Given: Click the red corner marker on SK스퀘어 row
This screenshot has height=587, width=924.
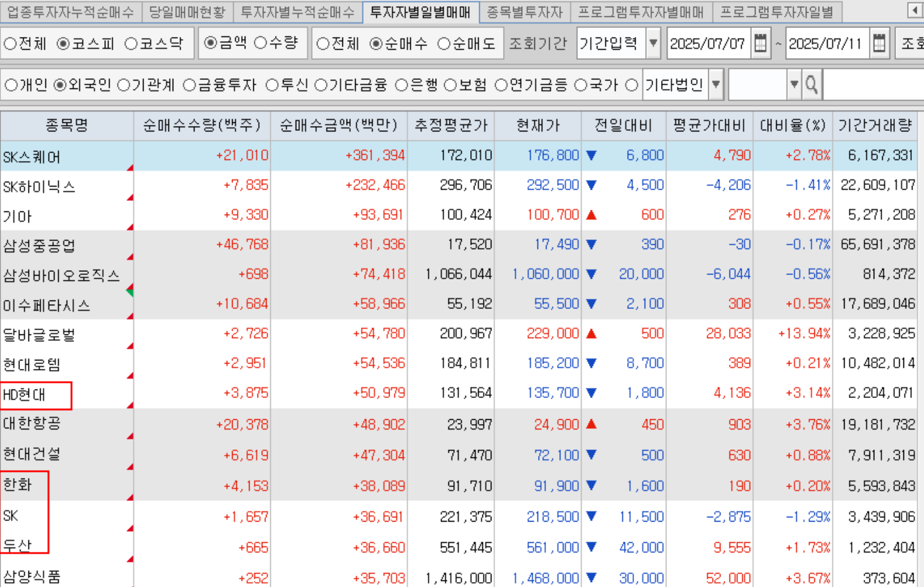Looking at the screenshot, I should [130, 168].
